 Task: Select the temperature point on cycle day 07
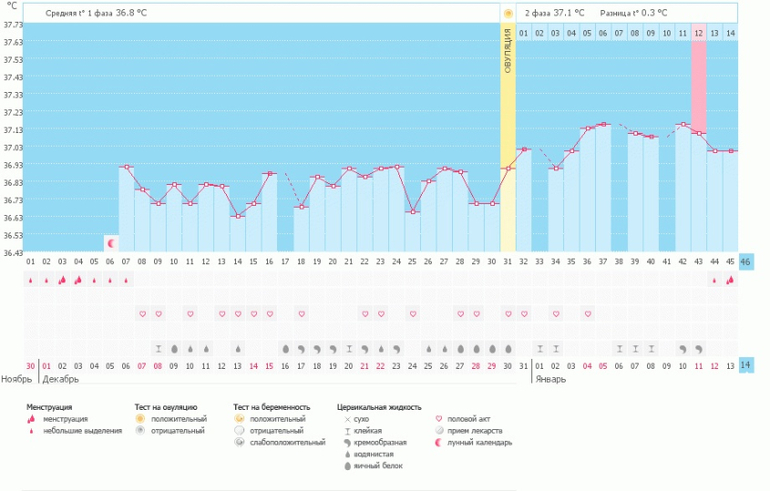click(127, 167)
